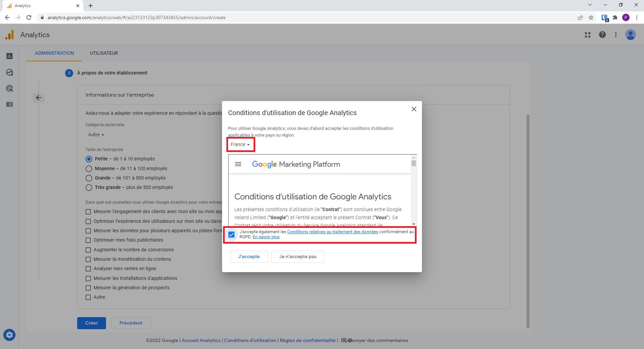This screenshot has height=349, width=644.
Task: Uncheck the RGPD data processing checkbox
Action: tap(231, 235)
